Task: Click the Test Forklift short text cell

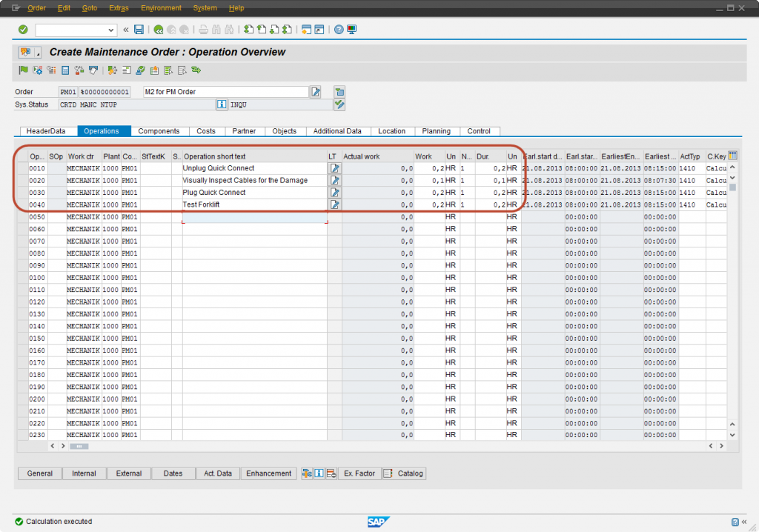Action: click(255, 205)
